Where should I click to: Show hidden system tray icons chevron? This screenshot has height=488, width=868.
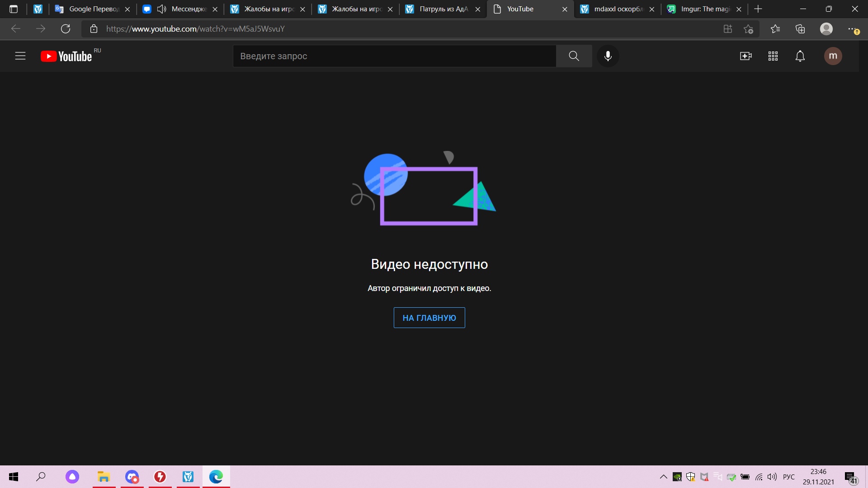click(663, 477)
